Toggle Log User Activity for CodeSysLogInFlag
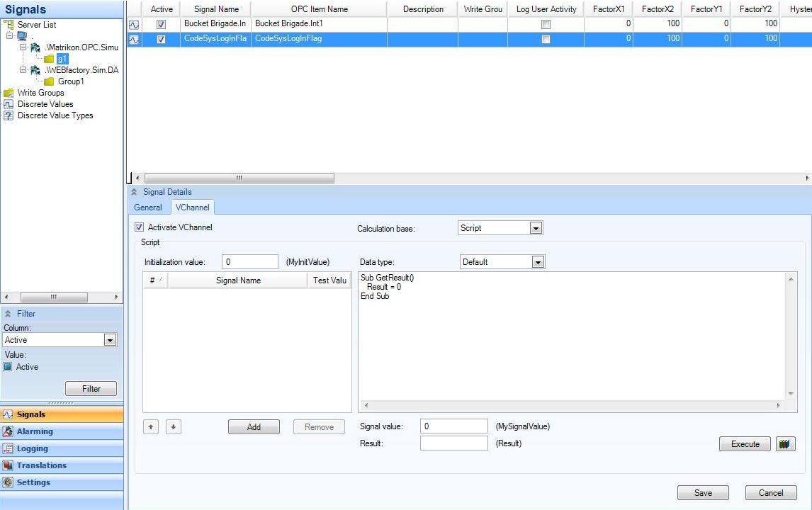Screen dimensions: 812x510 (x=546, y=40)
